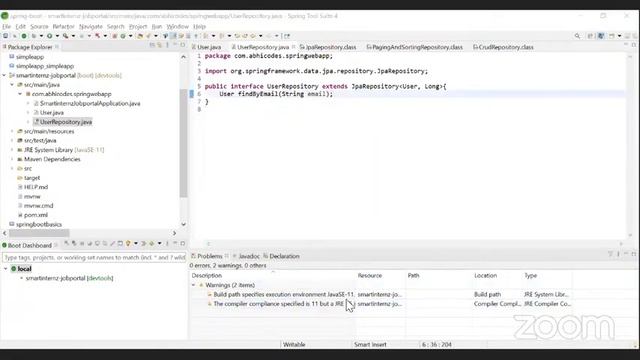Open the Window menu

(x=178, y=27)
